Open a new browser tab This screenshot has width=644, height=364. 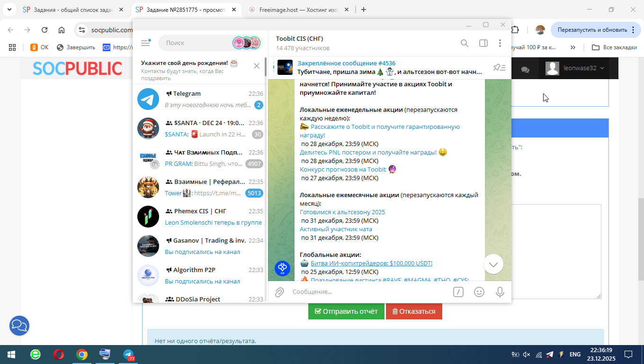coord(363,9)
